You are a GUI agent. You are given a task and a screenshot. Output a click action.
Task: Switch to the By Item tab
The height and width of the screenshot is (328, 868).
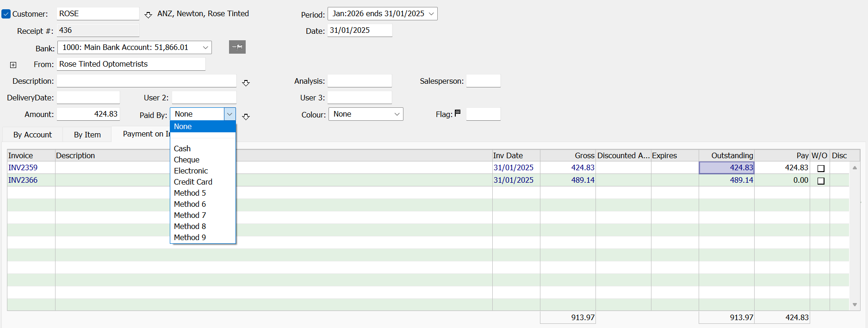87,135
